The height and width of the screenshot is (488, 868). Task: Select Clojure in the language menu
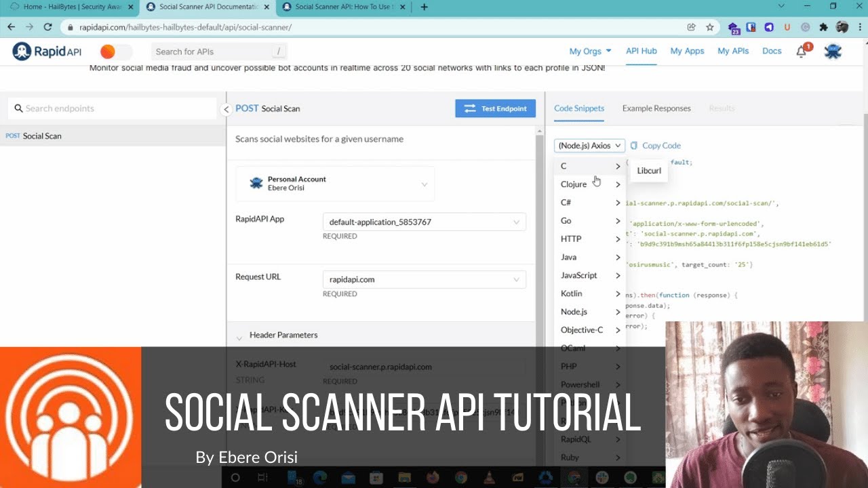589,184
